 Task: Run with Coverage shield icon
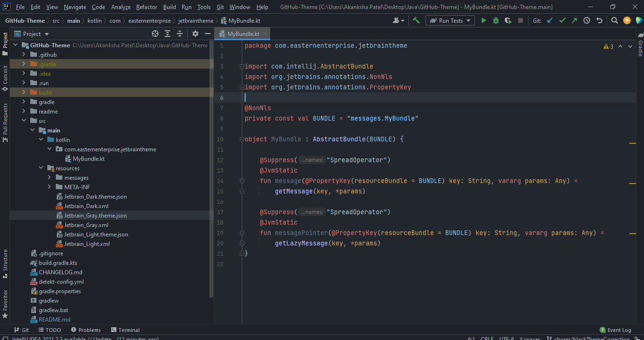(508, 20)
